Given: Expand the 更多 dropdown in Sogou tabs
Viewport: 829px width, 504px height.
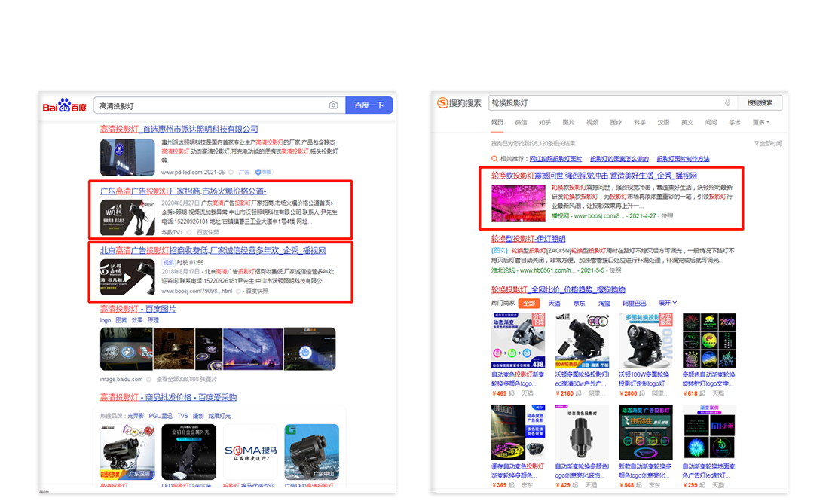Looking at the screenshot, I should [761, 123].
